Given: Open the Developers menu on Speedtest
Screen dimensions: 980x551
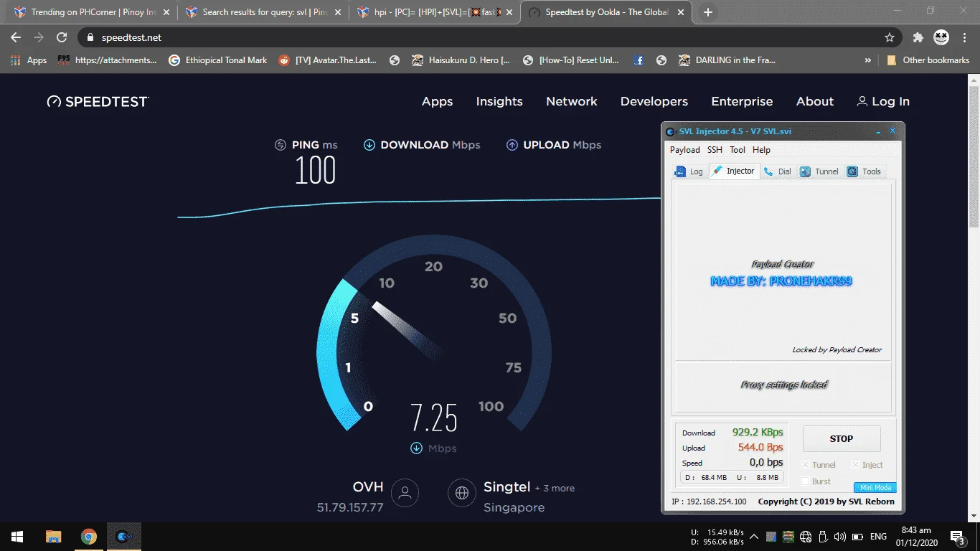Looking at the screenshot, I should tap(654, 101).
